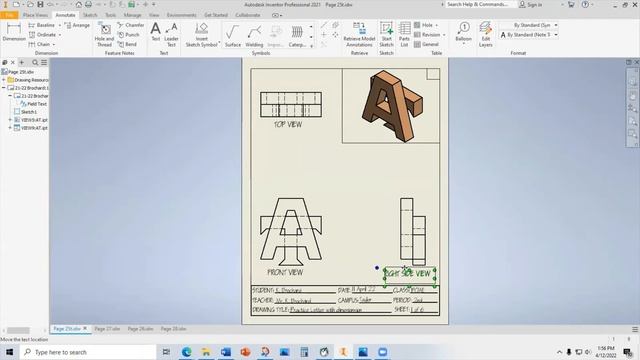The image size is (640, 360).
Task: Select Sketch1 in browser tree
Action: [x=25, y=112]
